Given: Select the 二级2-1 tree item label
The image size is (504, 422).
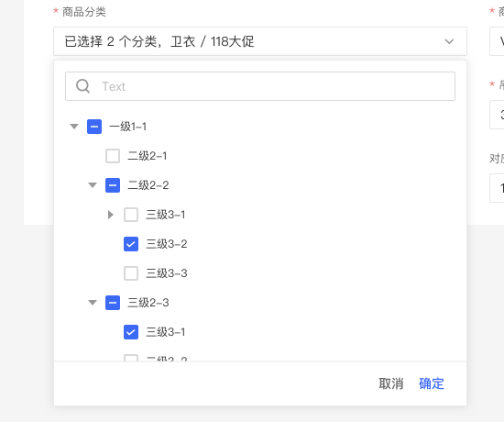Looking at the screenshot, I should click(148, 156).
